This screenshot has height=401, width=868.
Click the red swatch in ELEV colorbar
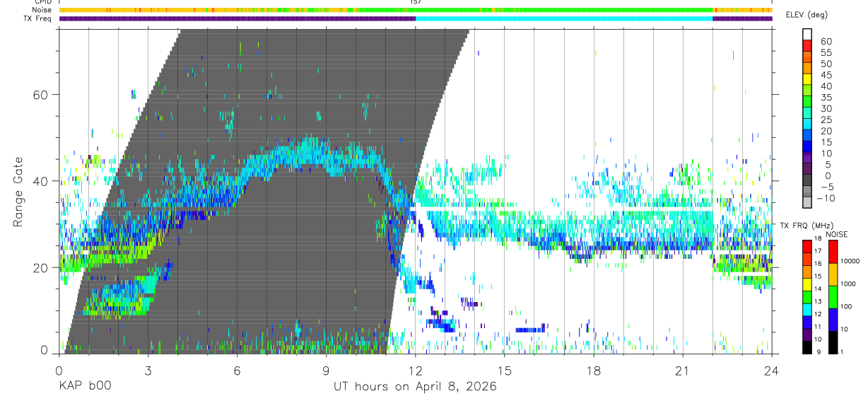(807, 46)
